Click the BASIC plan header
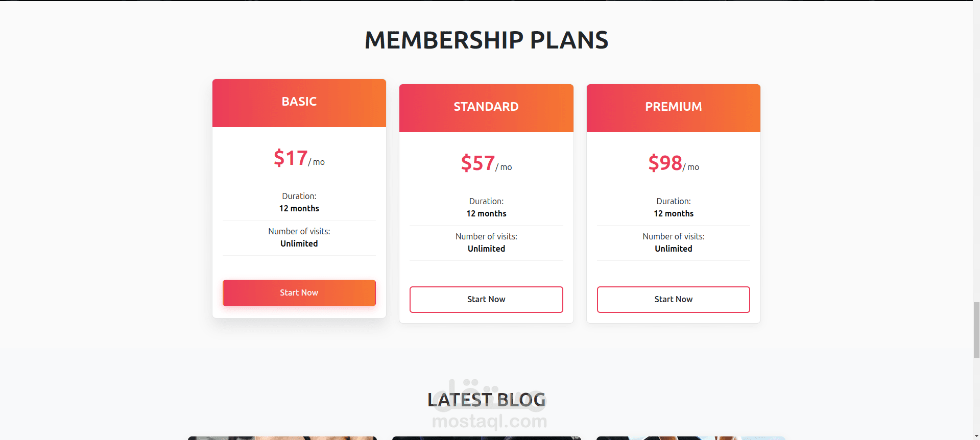The image size is (980, 440). (299, 102)
